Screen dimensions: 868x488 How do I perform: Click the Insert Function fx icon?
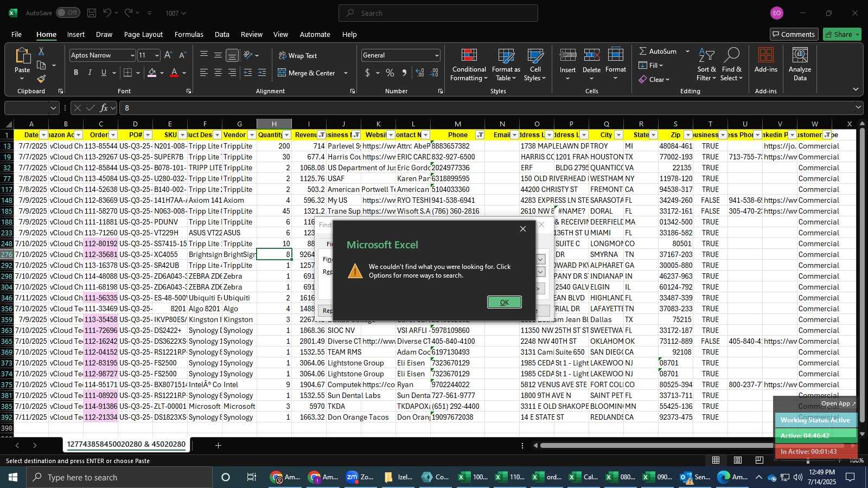[104, 108]
